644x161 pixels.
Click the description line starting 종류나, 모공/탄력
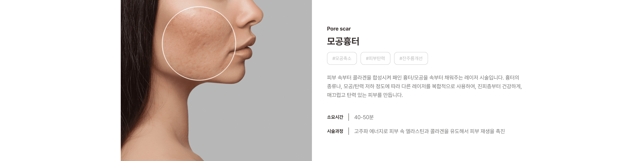click(424, 86)
